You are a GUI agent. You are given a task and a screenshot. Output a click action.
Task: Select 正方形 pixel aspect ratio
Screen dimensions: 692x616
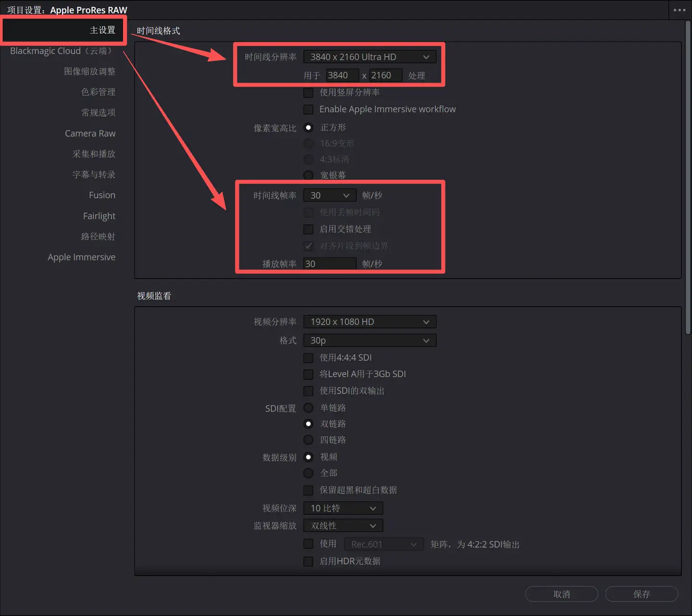click(309, 128)
